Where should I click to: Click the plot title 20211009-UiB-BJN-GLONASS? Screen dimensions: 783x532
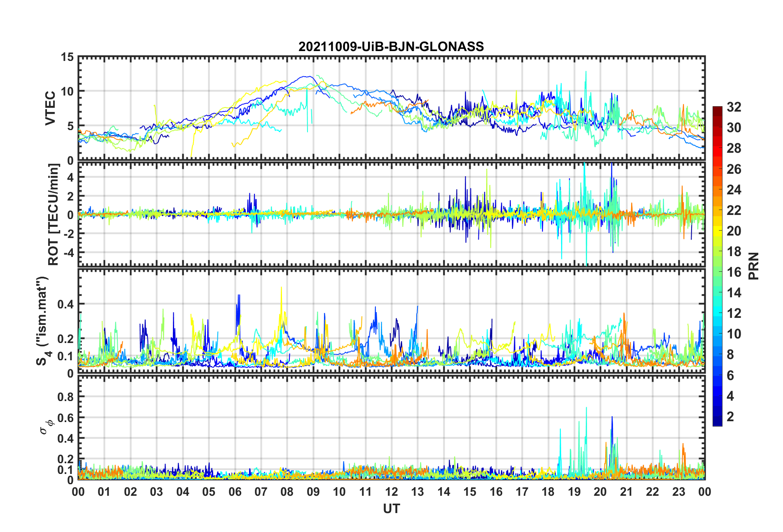(391, 47)
